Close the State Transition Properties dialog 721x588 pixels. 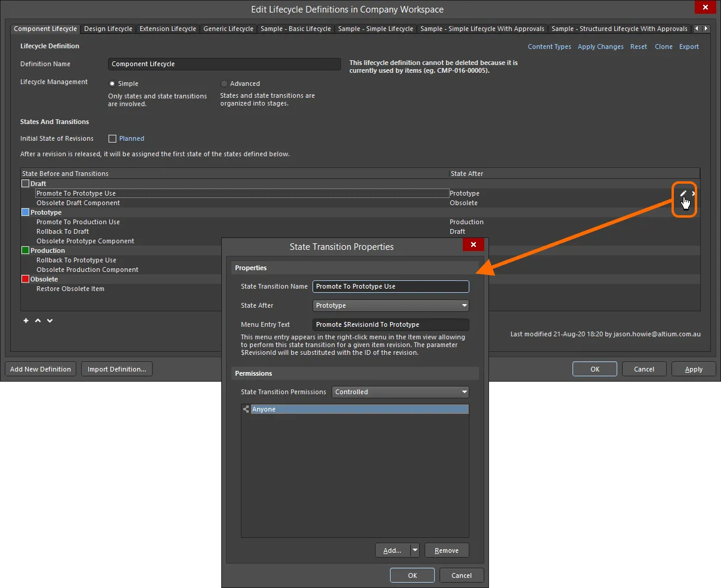[473, 245]
